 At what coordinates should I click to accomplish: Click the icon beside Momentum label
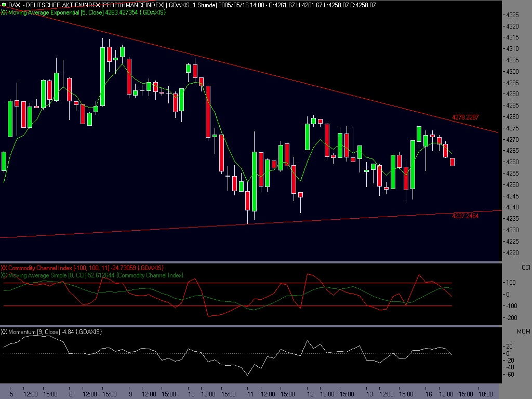coord(4,331)
